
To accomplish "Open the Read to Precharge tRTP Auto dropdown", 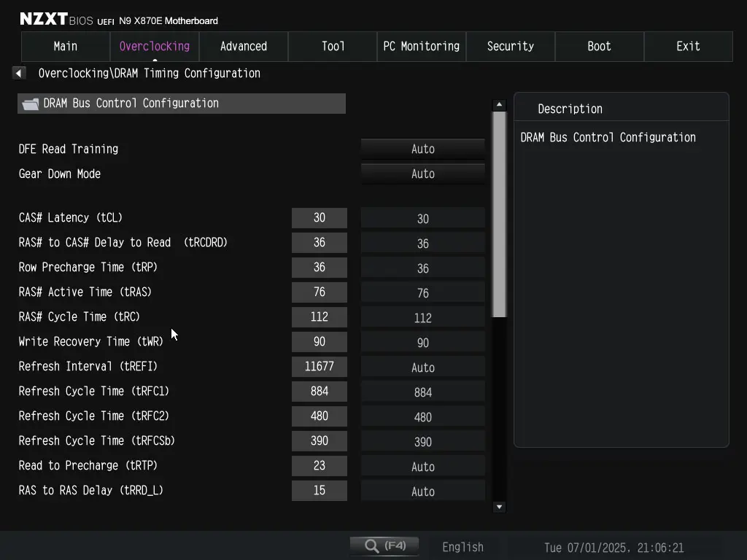I will (x=423, y=466).
